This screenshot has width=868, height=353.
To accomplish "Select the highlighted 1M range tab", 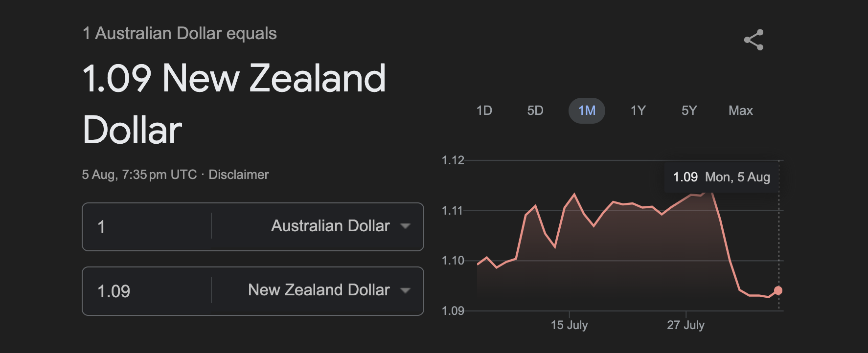I will click(587, 110).
